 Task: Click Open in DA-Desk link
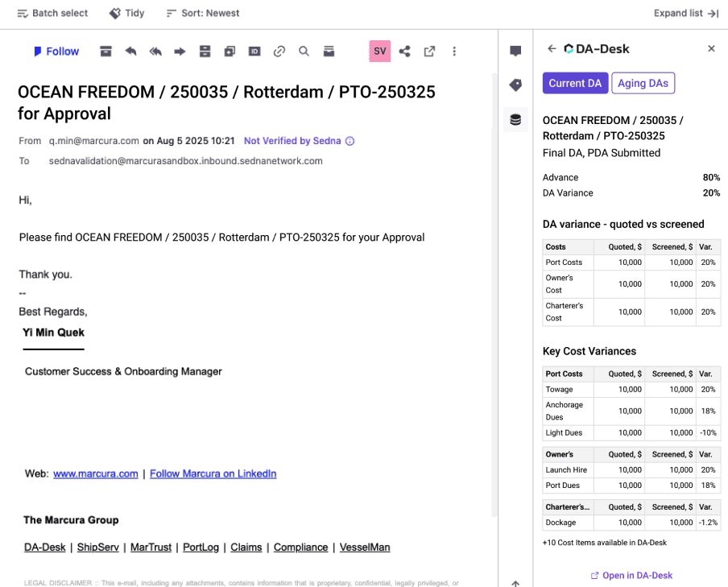click(631, 576)
